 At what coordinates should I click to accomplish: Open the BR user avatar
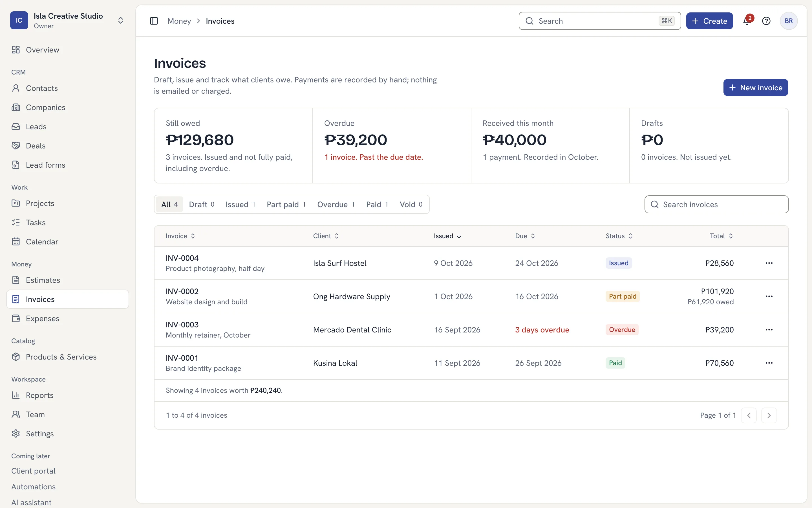click(789, 21)
